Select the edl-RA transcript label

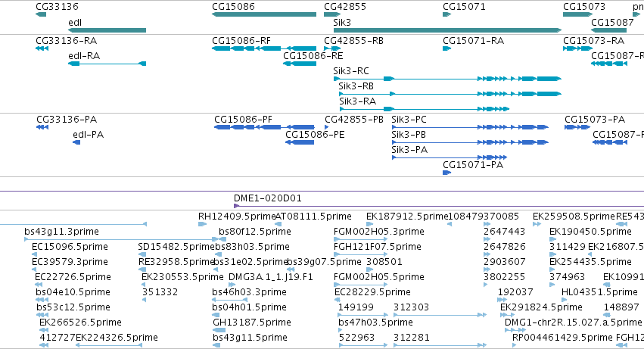(x=84, y=55)
